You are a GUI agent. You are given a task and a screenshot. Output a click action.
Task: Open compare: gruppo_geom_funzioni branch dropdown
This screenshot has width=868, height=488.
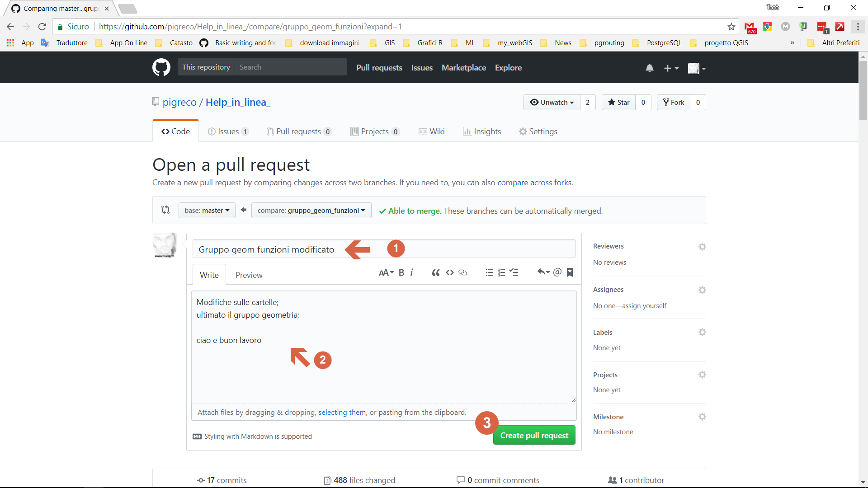click(311, 211)
